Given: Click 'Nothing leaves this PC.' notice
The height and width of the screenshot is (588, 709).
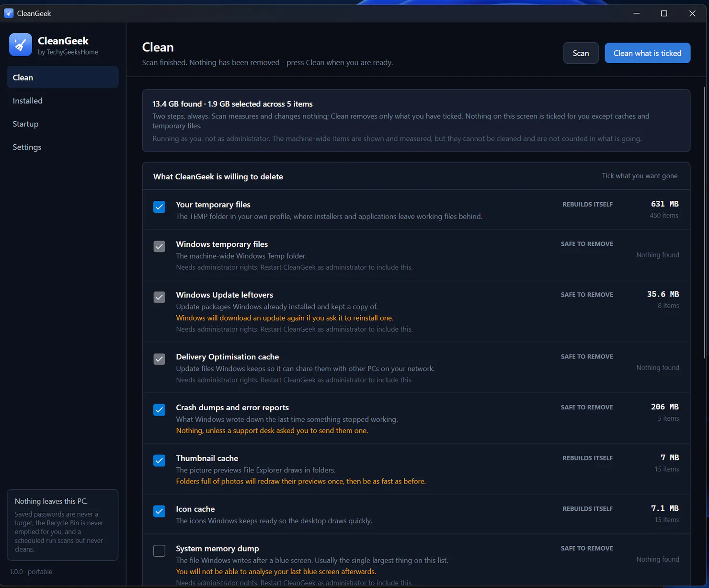Looking at the screenshot, I should point(51,501).
